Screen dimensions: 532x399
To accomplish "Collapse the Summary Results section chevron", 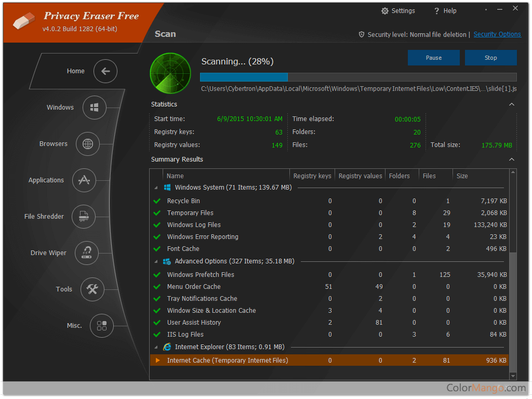I will click(x=512, y=159).
